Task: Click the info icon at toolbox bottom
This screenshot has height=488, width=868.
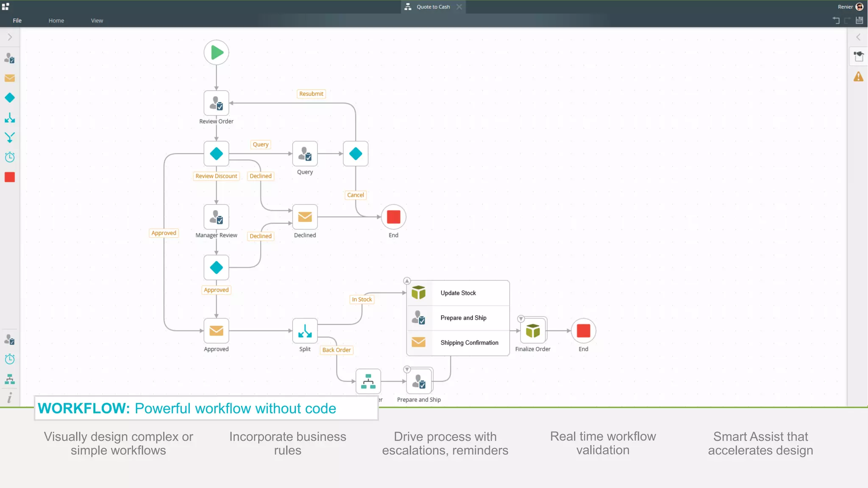Action: (x=10, y=398)
